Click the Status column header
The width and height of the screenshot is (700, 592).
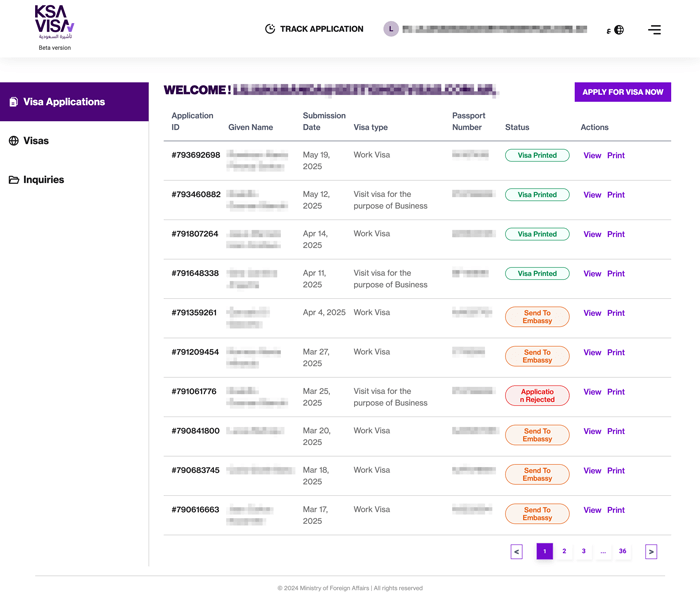pos(517,127)
